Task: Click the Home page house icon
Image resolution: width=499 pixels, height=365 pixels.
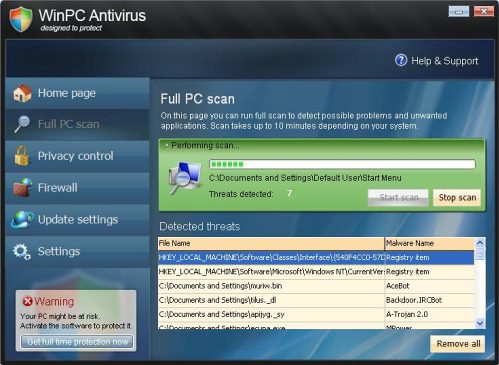Action: click(x=22, y=93)
